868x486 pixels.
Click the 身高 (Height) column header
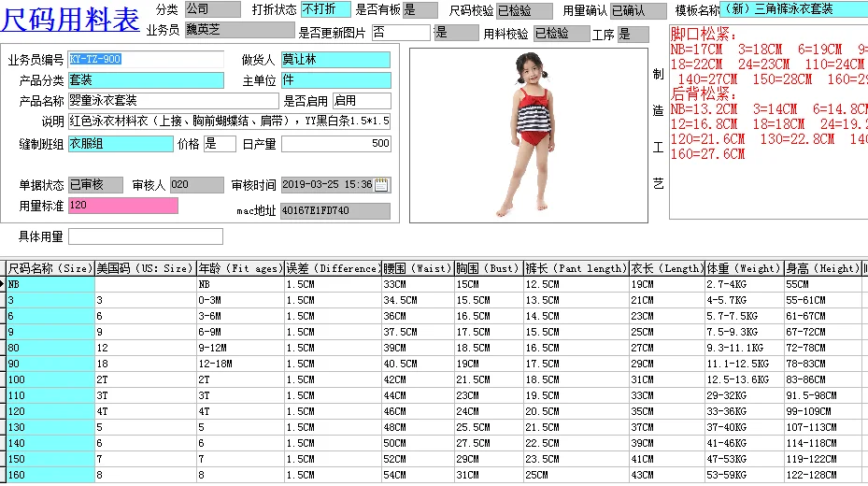coord(823,269)
